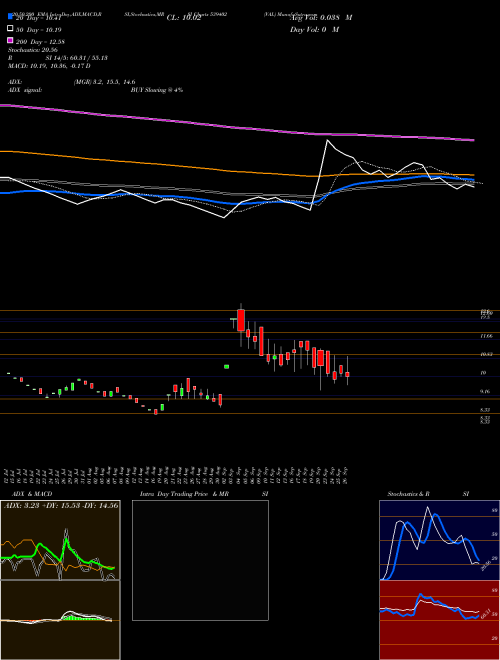Click the blue 20 Day EMA legend swatch
The image size is (500, 660).
(x=10, y=17)
